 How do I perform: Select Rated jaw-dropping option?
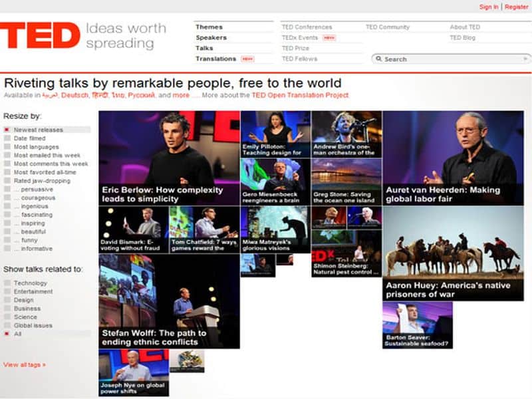pyautogui.click(x=37, y=180)
